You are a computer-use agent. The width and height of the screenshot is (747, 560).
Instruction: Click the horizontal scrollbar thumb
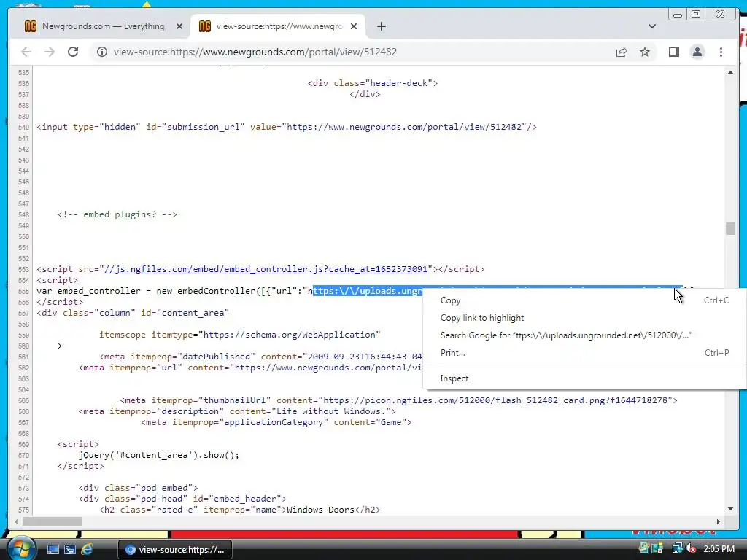point(52,522)
